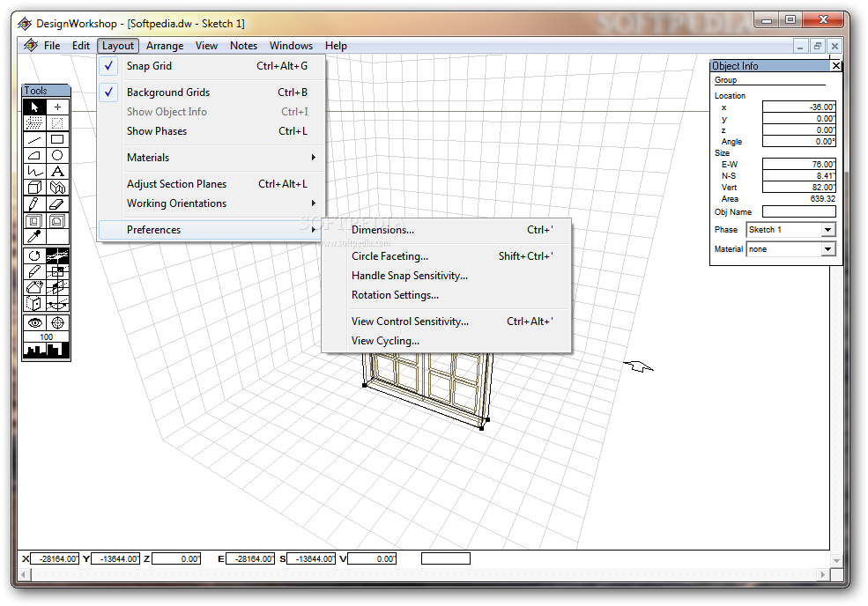Viewport: 868px width, 606px height.
Task: Click the tall buildings icon
Action: [x=57, y=349]
